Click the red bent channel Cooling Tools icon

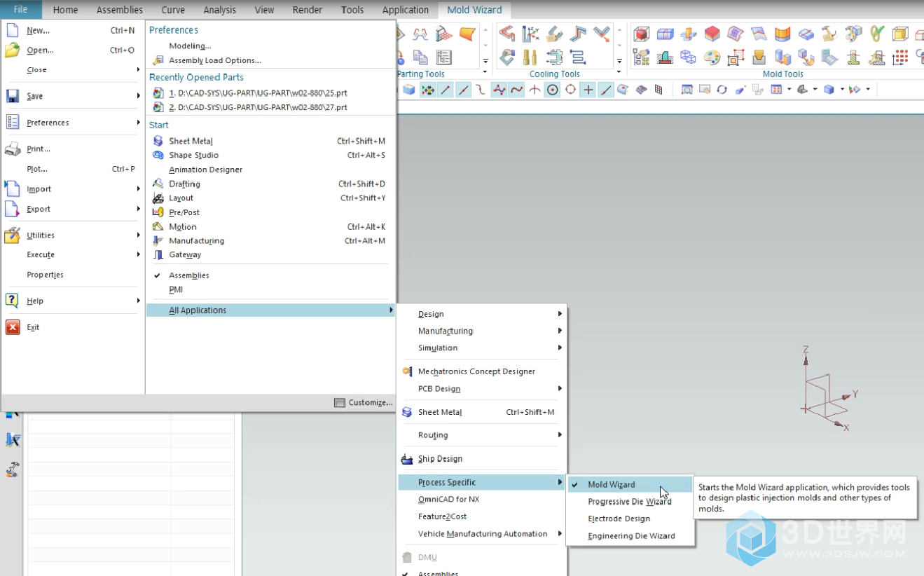(x=507, y=34)
